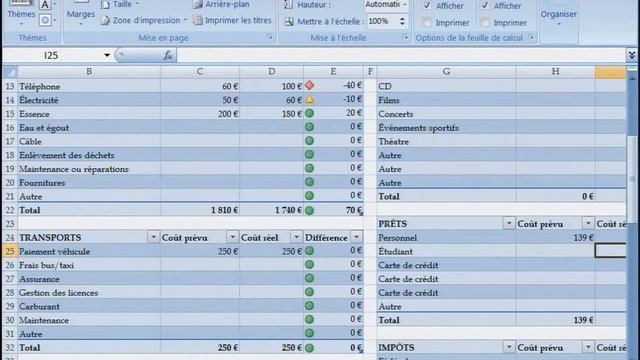Open Différence filter dropdown

(x=356, y=237)
